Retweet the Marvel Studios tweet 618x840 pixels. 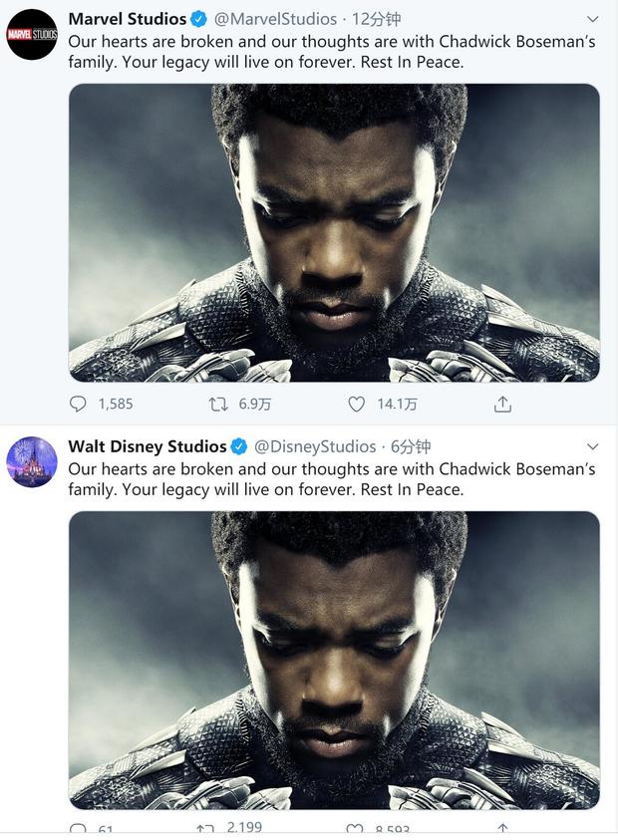[218, 404]
